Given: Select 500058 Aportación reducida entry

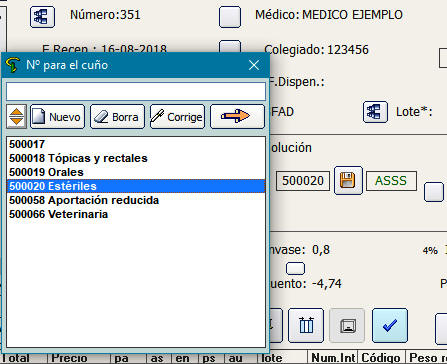Looking at the screenshot, I should [x=136, y=200].
